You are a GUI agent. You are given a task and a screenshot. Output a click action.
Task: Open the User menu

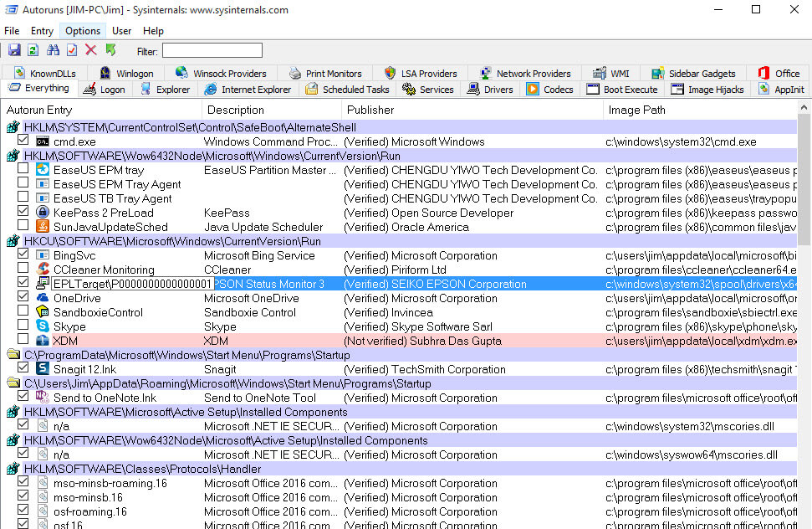[122, 31]
